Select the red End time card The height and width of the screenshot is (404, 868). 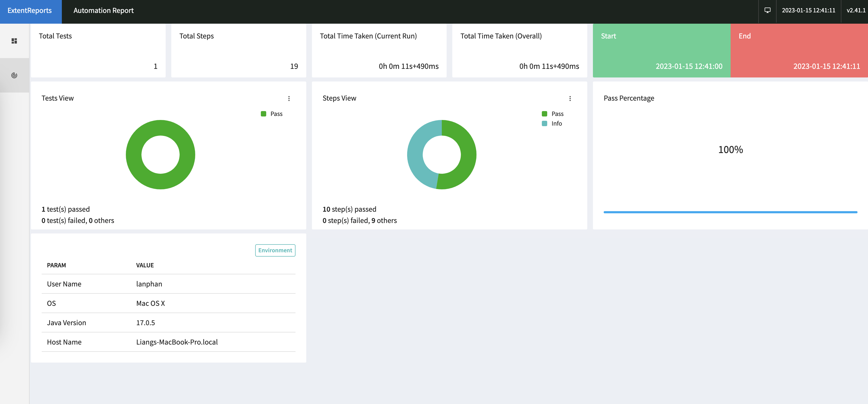[x=799, y=51]
